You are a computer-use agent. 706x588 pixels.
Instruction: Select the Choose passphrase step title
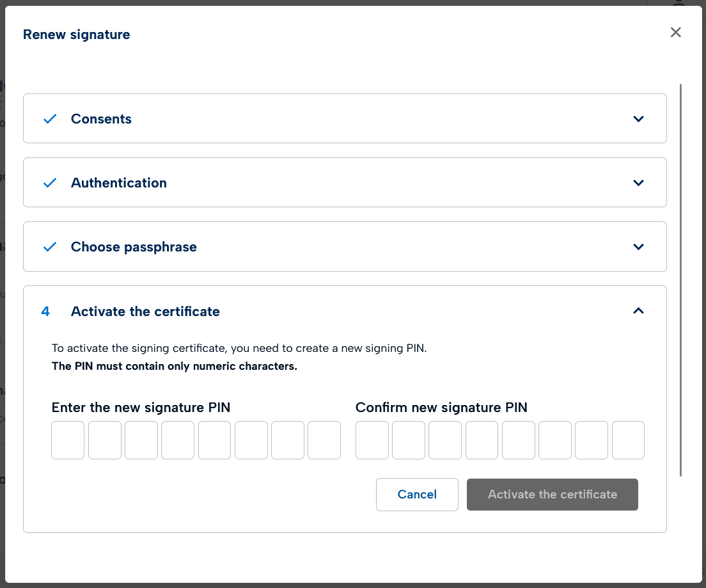pos(134,247)
